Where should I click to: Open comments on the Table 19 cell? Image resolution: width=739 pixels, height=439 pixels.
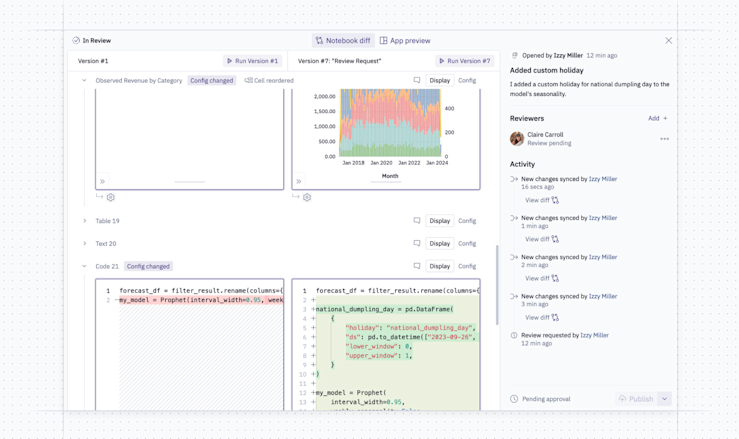(x=417, y=221)
